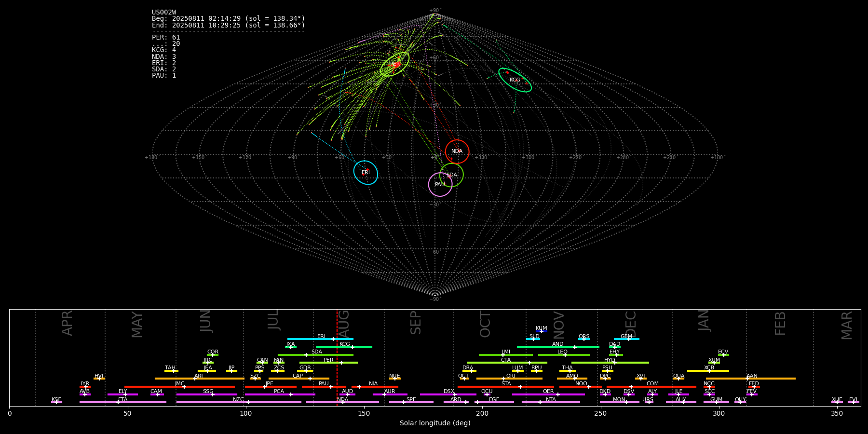Select the Beg: 20250811 02:14:29 line
Image resolution: width=868 pixels, height=434 pixels.
(x=229, y=19)
